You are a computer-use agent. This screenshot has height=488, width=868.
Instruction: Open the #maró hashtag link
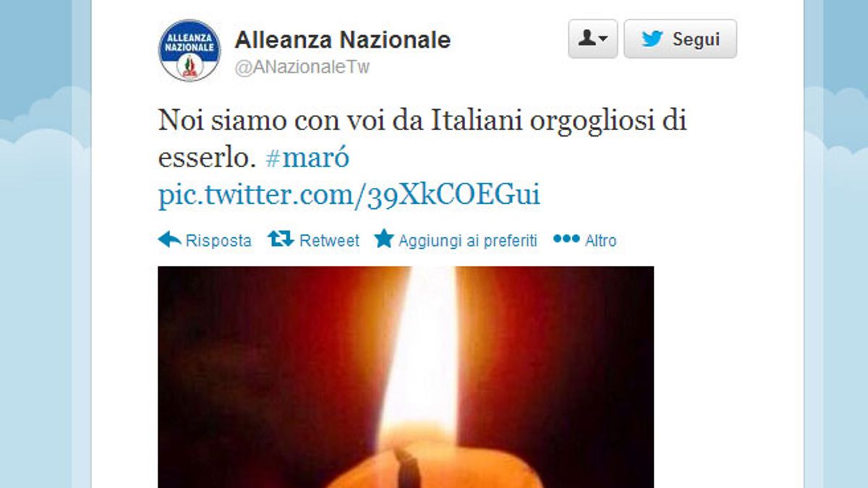pos(307,158)
